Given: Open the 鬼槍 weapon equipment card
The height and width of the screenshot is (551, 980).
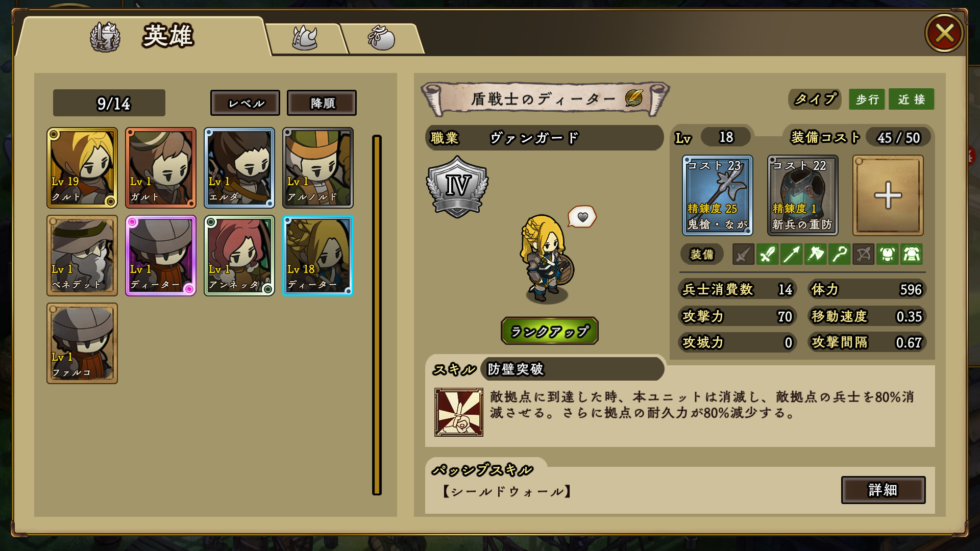Looking at the screenshot, I should coord(717,195).
